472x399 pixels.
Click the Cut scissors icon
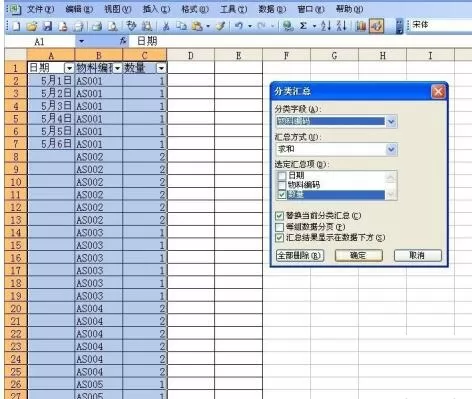click(x=166, y=26)
